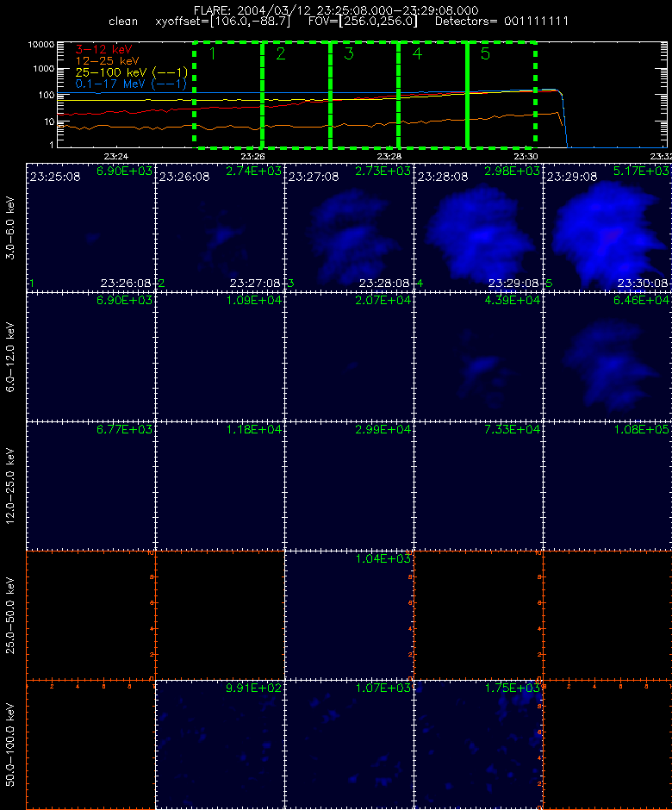Click the 1000 y-axis label

(44, 69)
